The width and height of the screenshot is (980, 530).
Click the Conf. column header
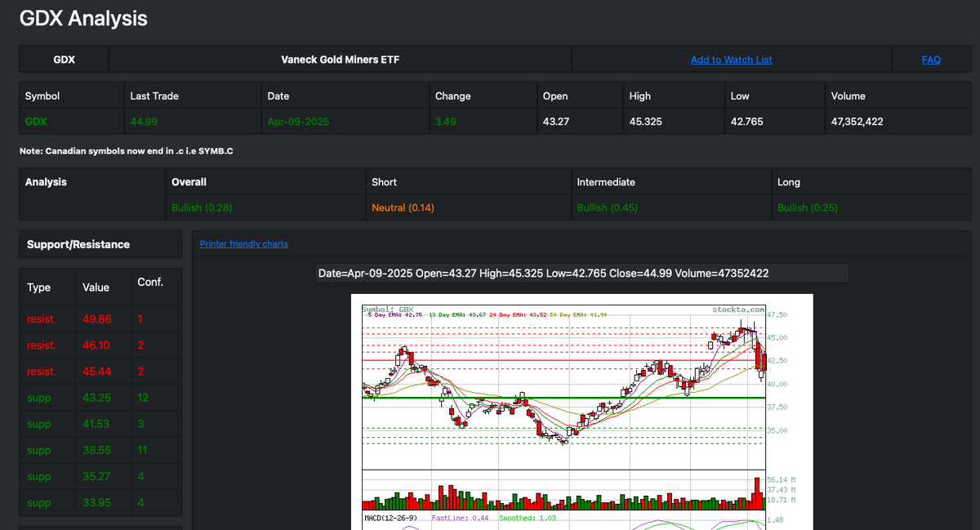click(150, 283)
